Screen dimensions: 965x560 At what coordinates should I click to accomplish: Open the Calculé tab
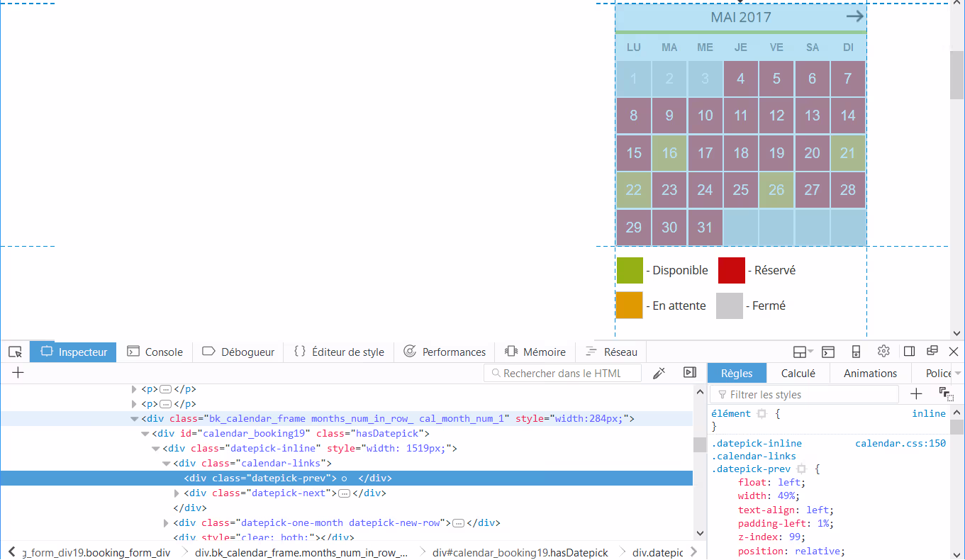click(x=798, y=374)
